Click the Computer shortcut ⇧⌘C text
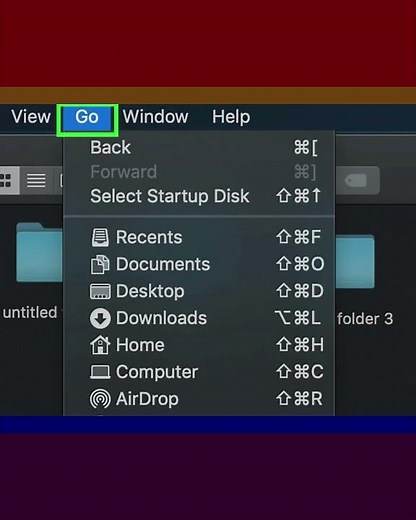The image size is (416, 520). (300, 372)
